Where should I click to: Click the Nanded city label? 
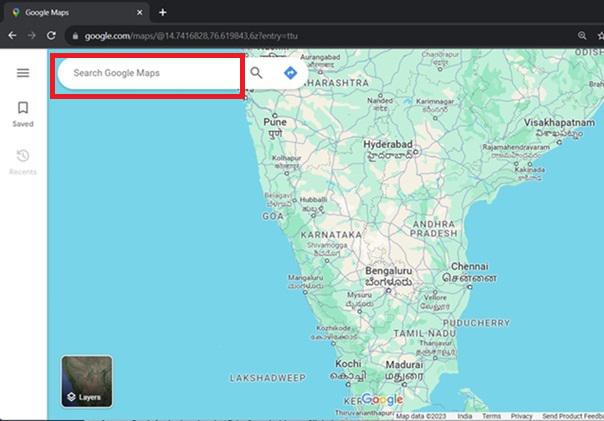380,101
